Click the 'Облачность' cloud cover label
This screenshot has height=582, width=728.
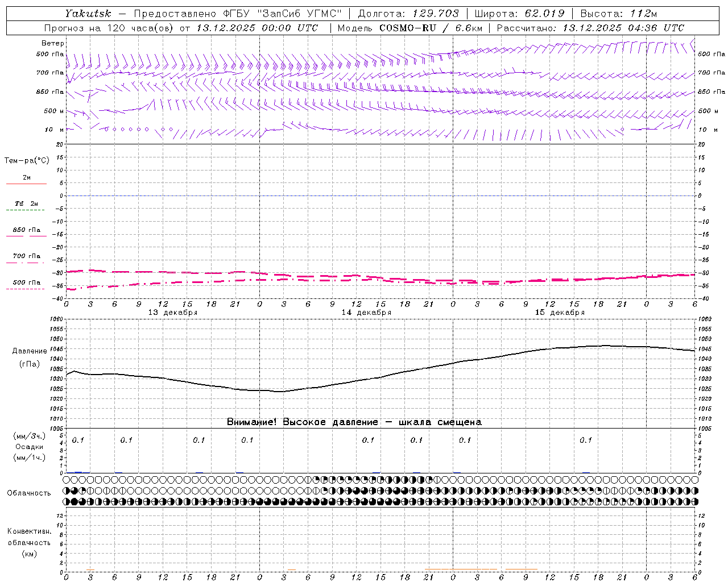(29, 493)
